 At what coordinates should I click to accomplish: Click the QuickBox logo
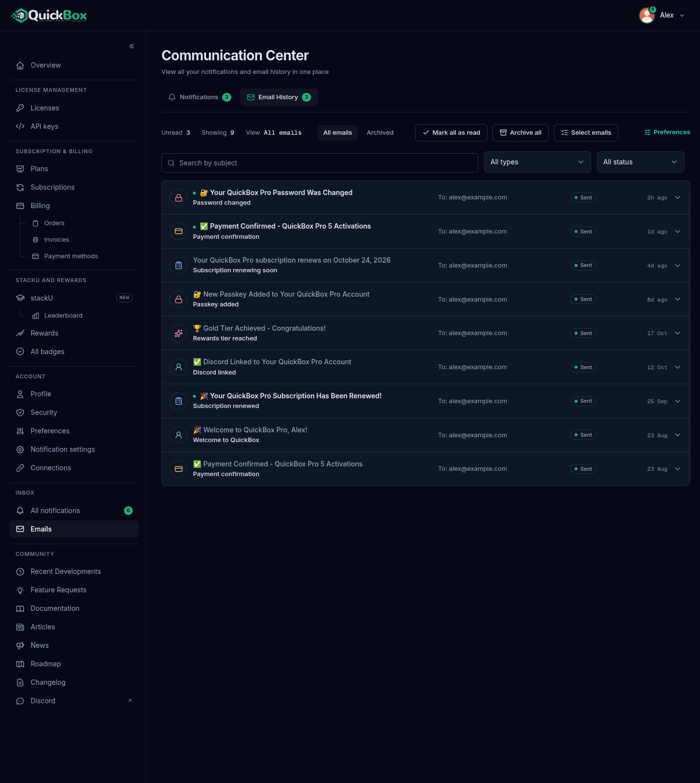point(49,16)
